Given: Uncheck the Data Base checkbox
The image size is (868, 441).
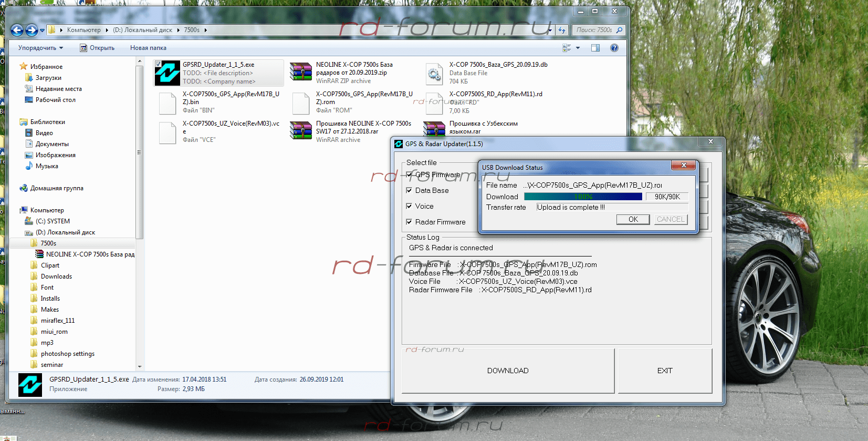Looking at the screenshot, I should (x=409, y=190).
